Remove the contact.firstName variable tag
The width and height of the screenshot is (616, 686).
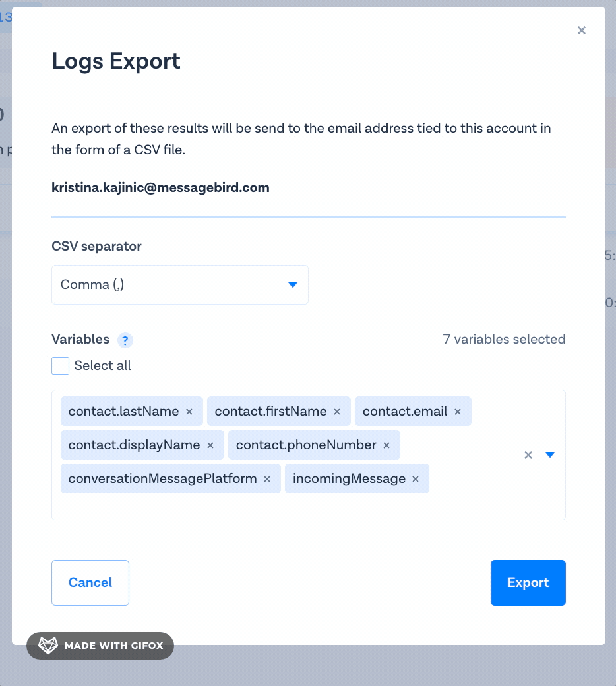(337, 412)
